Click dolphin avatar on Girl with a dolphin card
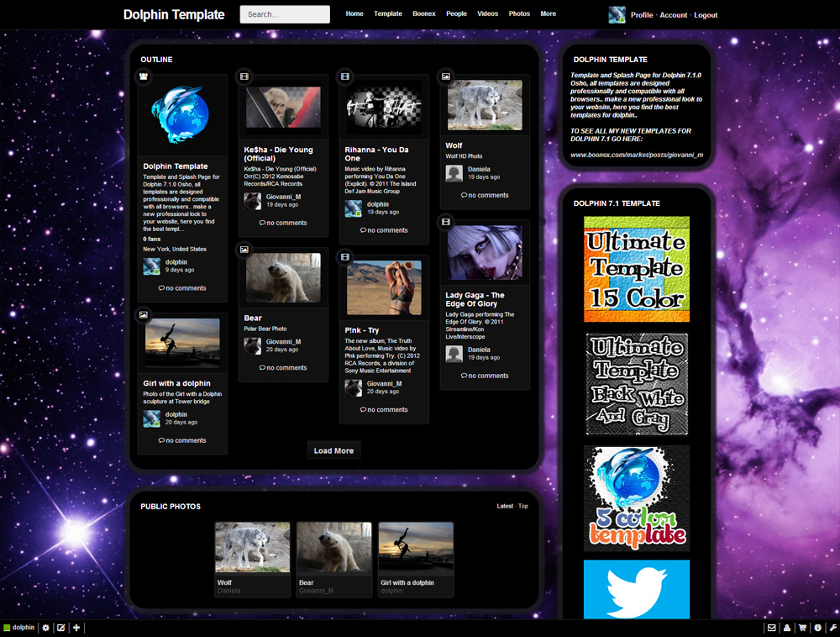840x637 pixels. 151,419
